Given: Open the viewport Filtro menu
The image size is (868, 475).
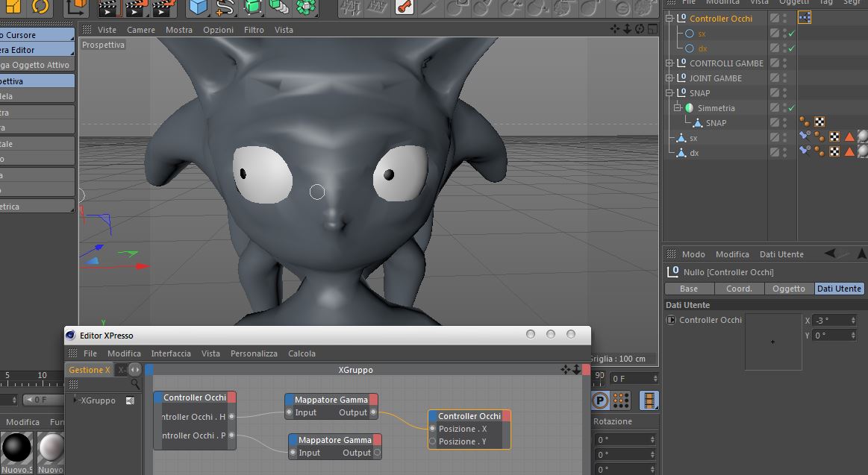Looking at the screenshot, I should 254,30.
